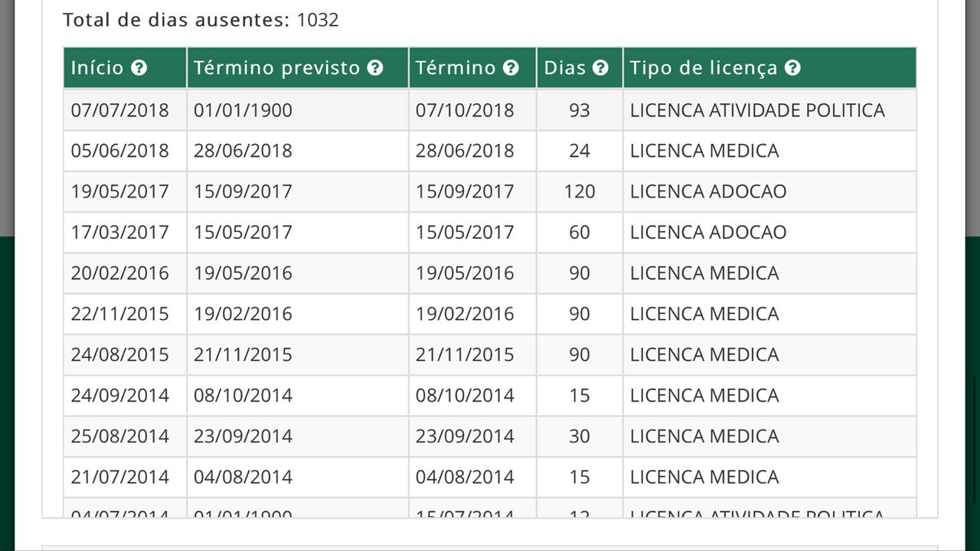Click start date 17/03/2017
980x551 pixels.
pyautogui.click(x=120, y=232)
